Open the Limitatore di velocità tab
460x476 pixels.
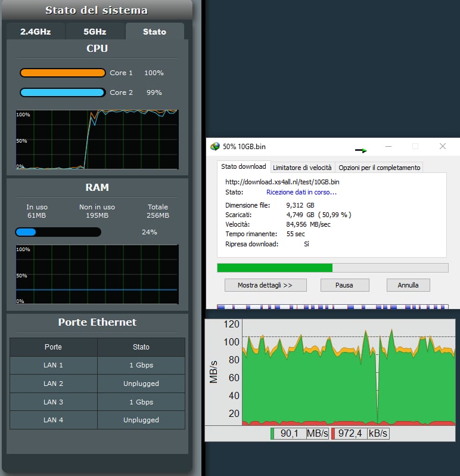[x=302, y=168]
